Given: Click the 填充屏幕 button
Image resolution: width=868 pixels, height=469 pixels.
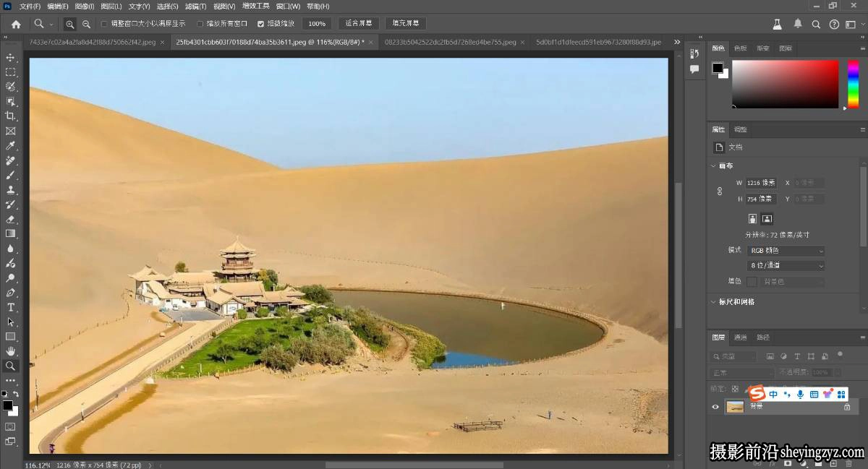Looking at the screenshot, I should [x=406, y=24].
